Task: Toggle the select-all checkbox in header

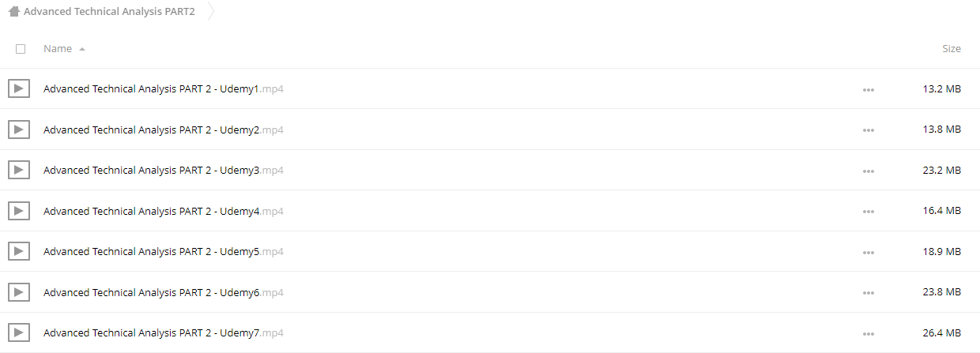Action: pos(21,49)
